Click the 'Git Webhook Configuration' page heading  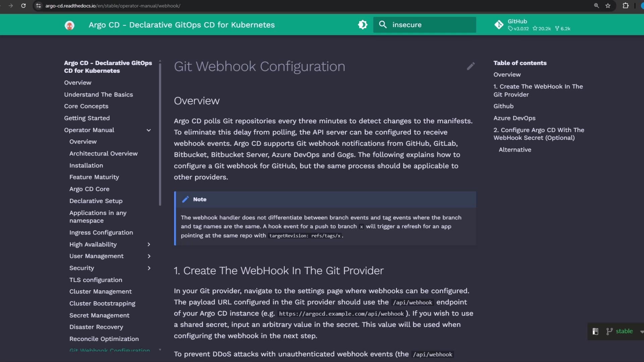point(259,66)
